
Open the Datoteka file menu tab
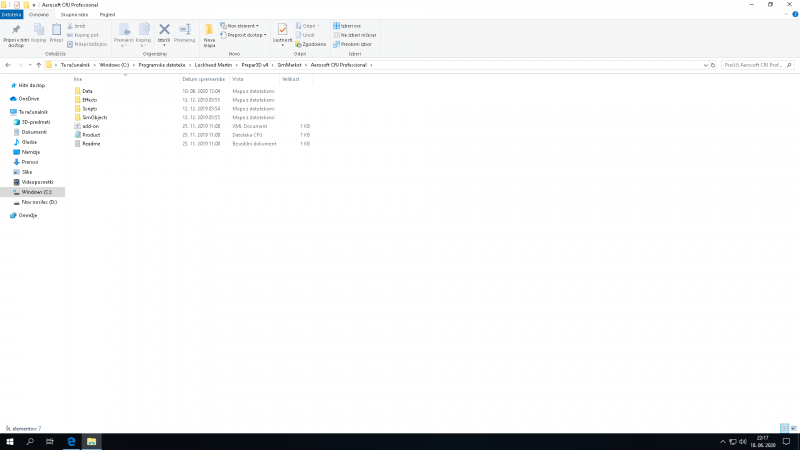tap(11, 15)
